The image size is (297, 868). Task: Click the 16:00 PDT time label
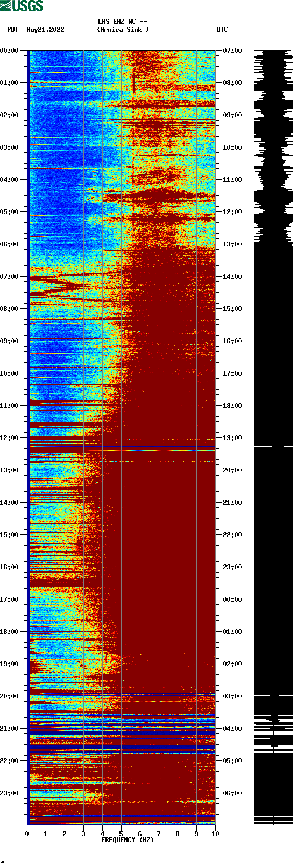(10, 567)
